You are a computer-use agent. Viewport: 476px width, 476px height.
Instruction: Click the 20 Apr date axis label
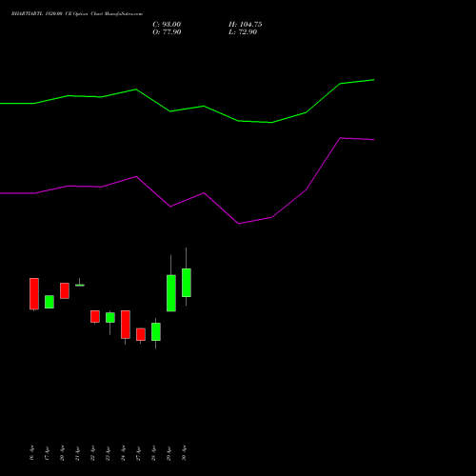(x=62, y=453)
